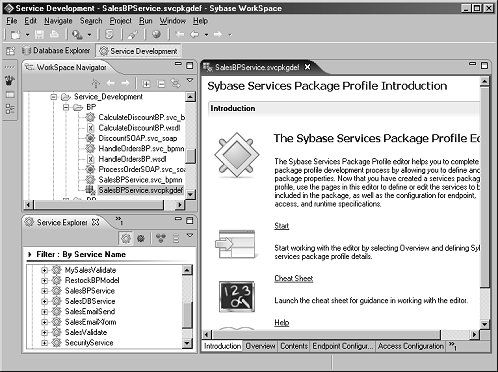Switch to the Endpoint Configuration tab
Screen dimensions: 498x372
pyautogui.click(x=342, y=346)
